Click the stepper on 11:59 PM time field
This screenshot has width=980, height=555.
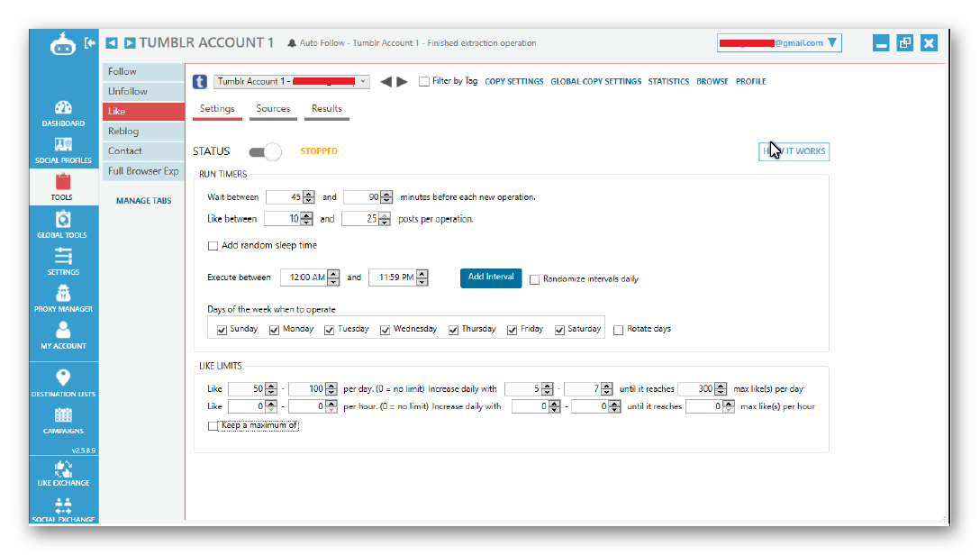coord(422,277)
